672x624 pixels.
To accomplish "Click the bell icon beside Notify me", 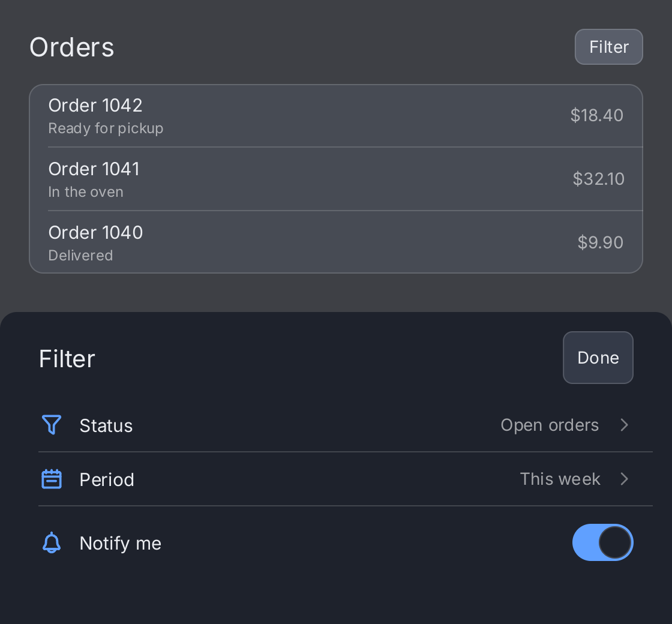I will click(52, 542).
